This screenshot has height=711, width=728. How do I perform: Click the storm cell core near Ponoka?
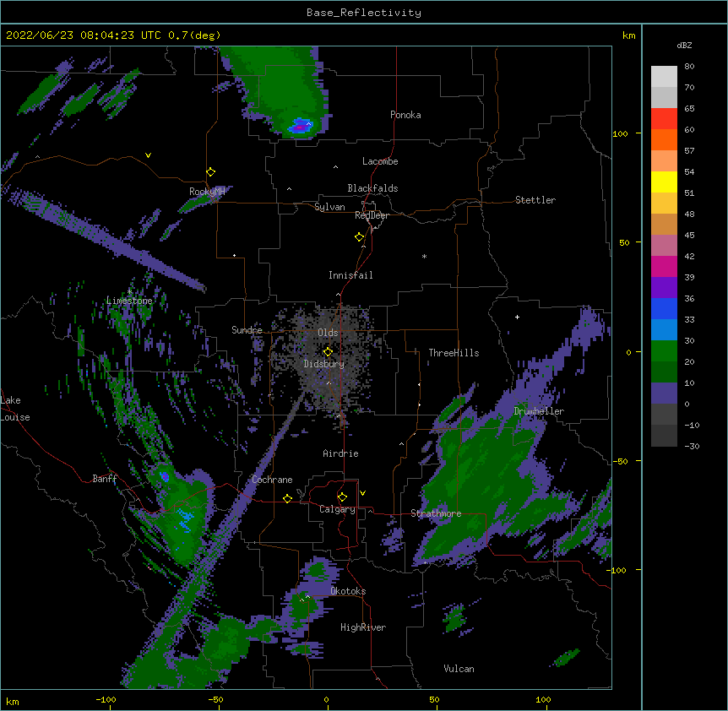(x=301, y=126)
